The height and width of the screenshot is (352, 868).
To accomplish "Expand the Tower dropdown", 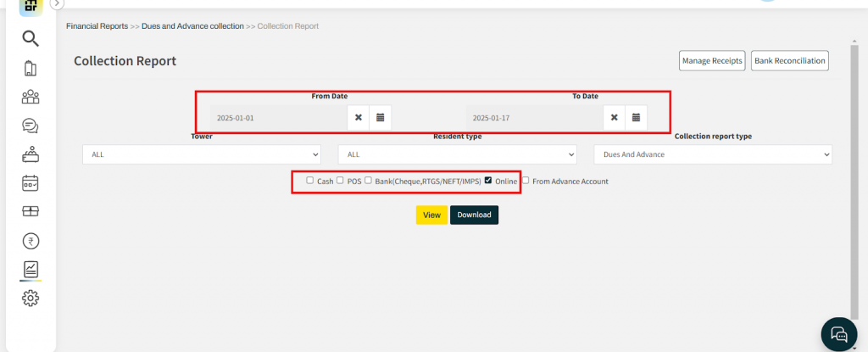I will coord(202,154).
